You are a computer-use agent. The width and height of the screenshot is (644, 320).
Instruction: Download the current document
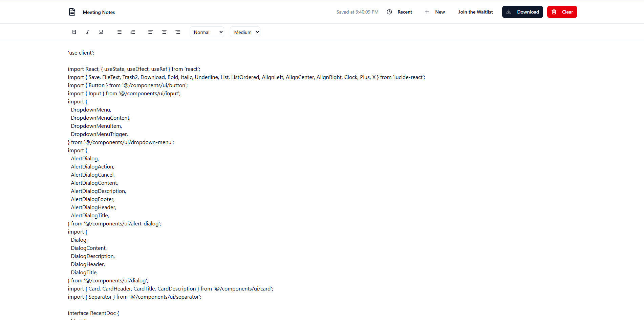coord(522,12)
